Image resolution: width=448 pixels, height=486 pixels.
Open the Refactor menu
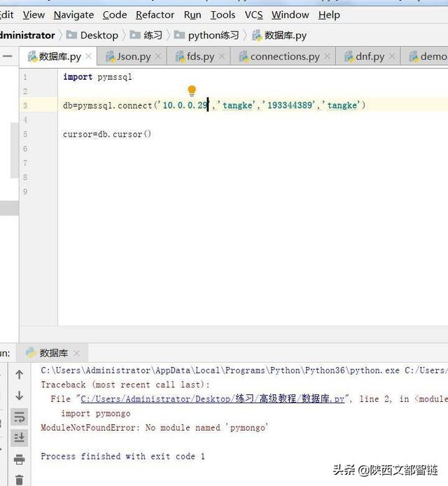click(x=155, y=15)
